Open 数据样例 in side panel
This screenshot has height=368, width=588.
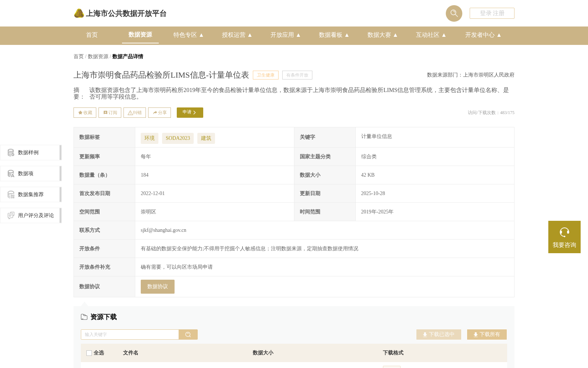pyautogui.click(x=31, y=152)
